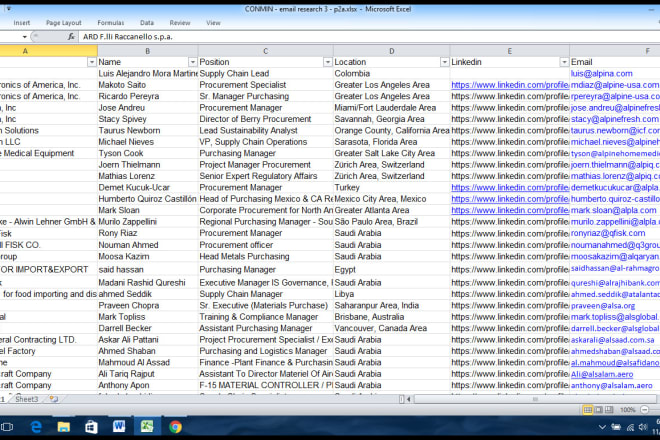Switch to Normal view in status bar
Image resolution: width=660 pixels, height=440 pixels.
(588, 410)
